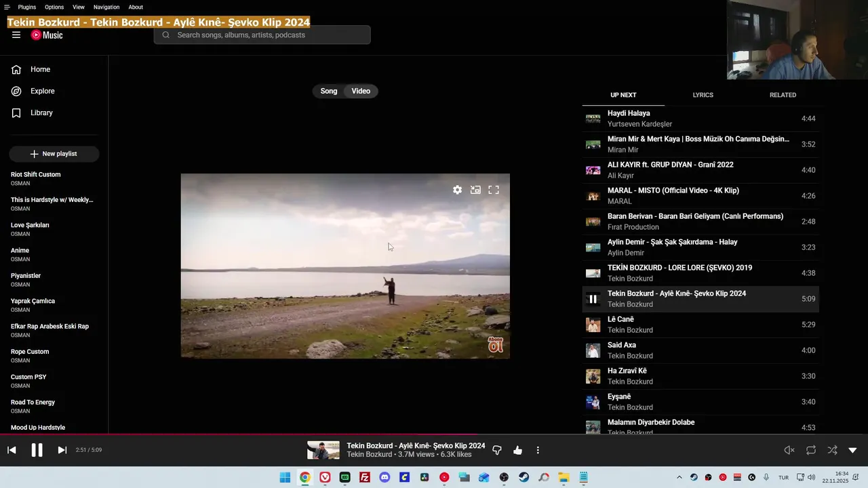Click now-playing thumbnail in player bar
This screenshot has height=488, width=868.
323,450
